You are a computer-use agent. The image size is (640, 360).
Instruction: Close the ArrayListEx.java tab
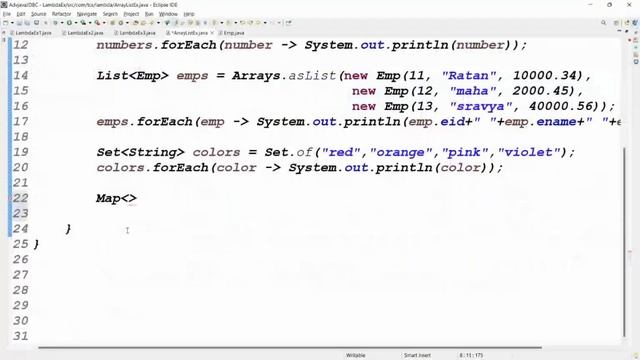(x=212, y=33)
